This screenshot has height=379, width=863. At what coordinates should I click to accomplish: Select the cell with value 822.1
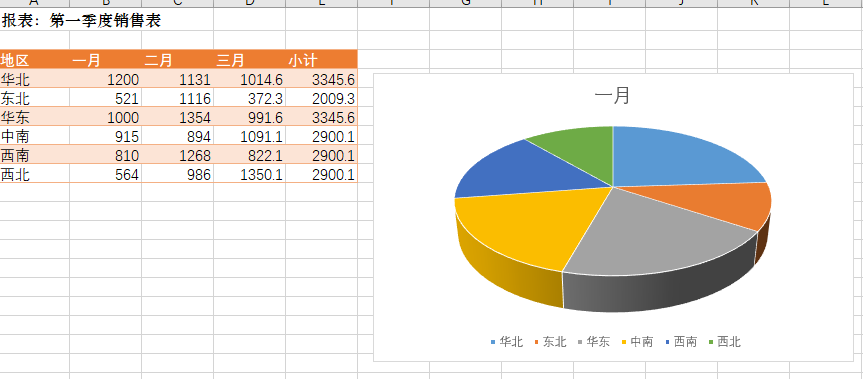249,155
